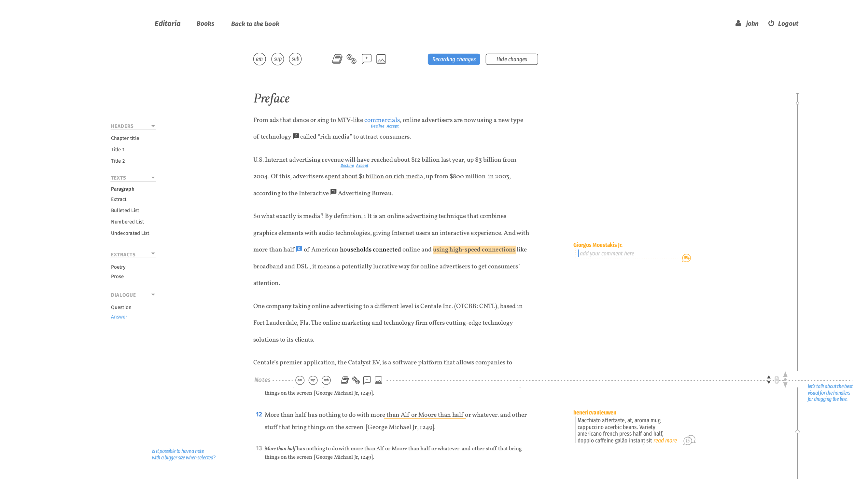This screenshot has height=488, width=868.
Task: Click Back to the book menu link
Action: 255,24
